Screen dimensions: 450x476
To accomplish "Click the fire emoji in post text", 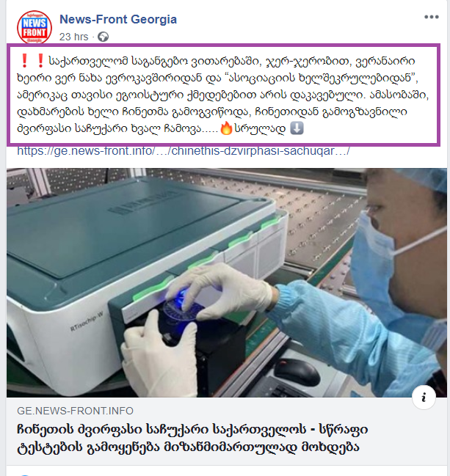I will coord(226,128).
